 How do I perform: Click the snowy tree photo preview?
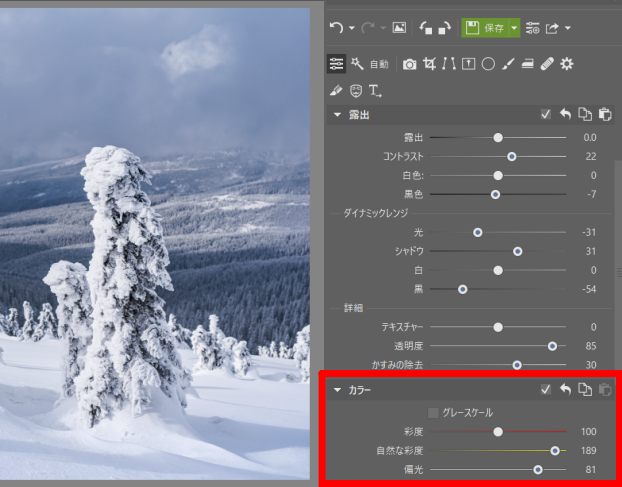click(155, 244)
